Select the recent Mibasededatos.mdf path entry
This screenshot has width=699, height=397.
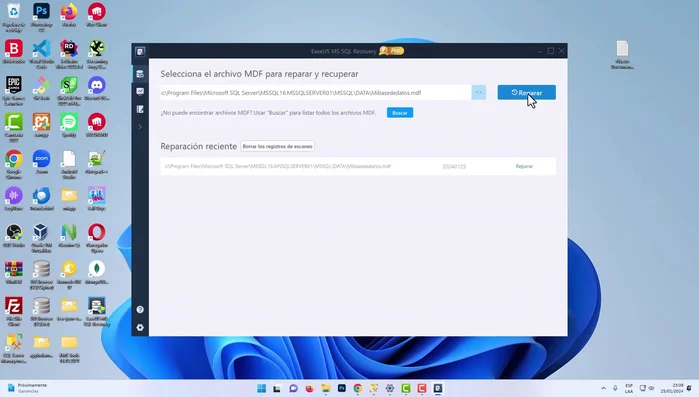pos(278,166)
